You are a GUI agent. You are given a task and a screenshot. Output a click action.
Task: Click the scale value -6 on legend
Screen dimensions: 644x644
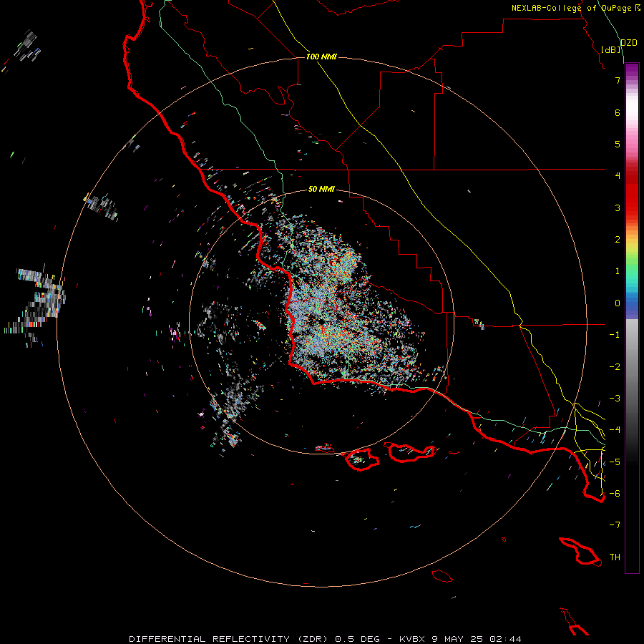(615, 493)
